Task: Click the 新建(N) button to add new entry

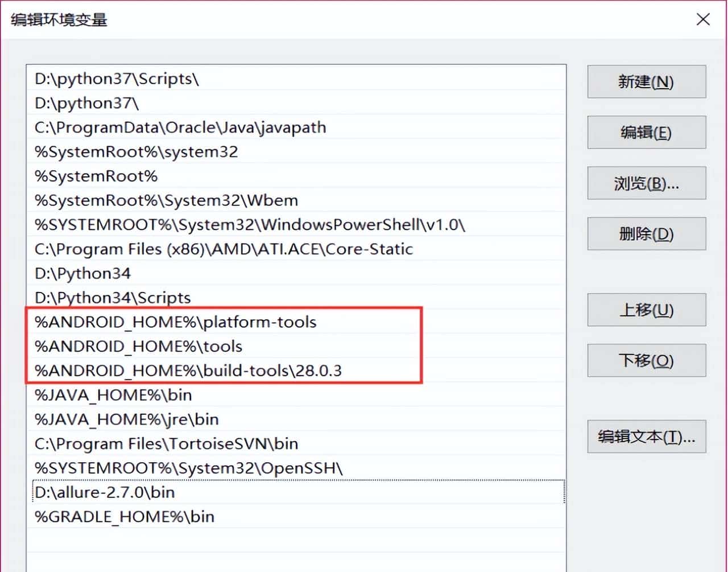Action: point(646,82)
